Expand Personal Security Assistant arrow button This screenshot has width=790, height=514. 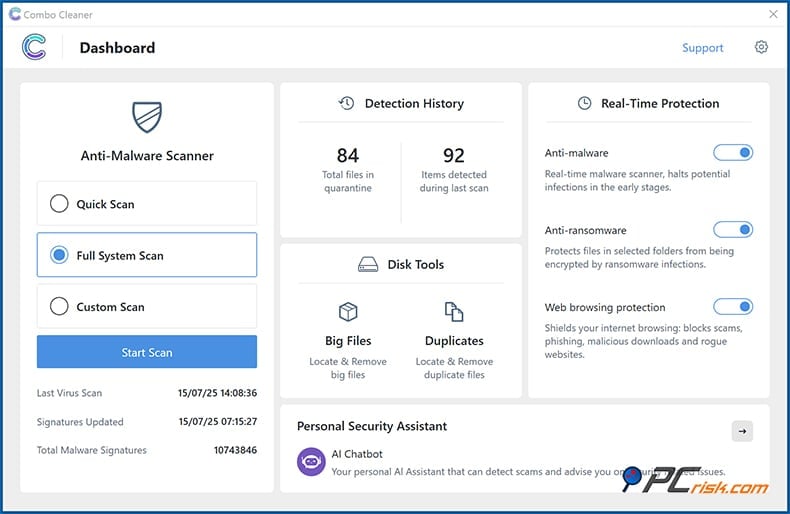[x=742, y=431]
